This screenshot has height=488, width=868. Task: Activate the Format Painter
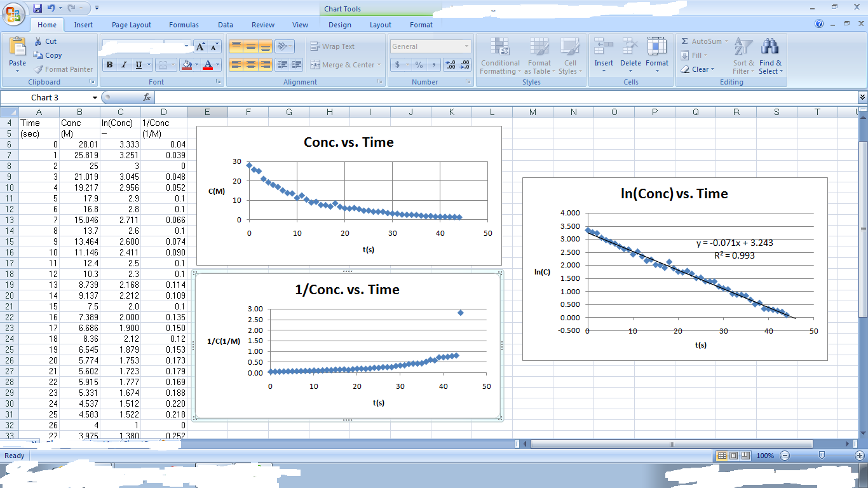(64, 69)
